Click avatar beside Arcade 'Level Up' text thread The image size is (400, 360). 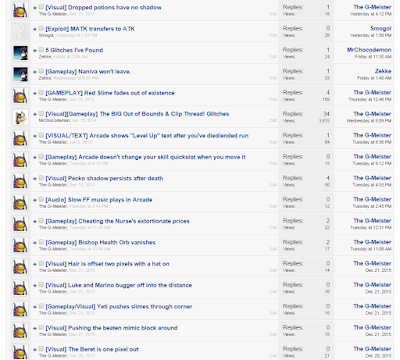tap(20, 138)
